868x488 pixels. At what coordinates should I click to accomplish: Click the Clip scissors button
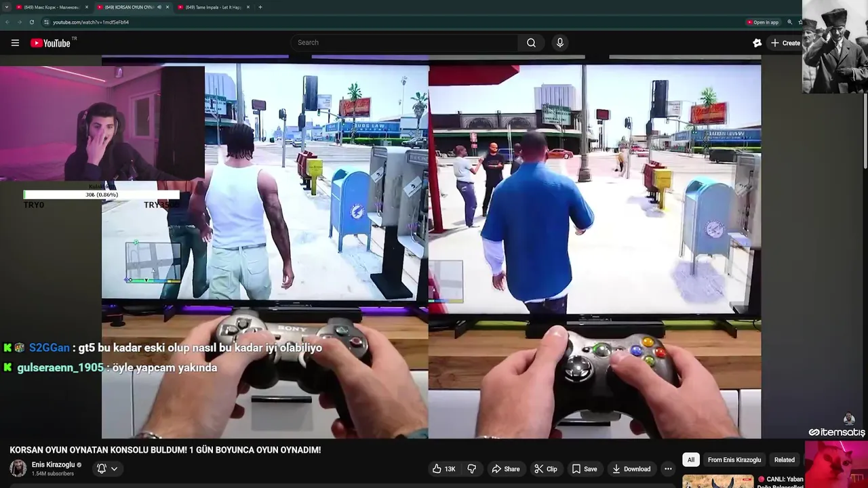546,469
